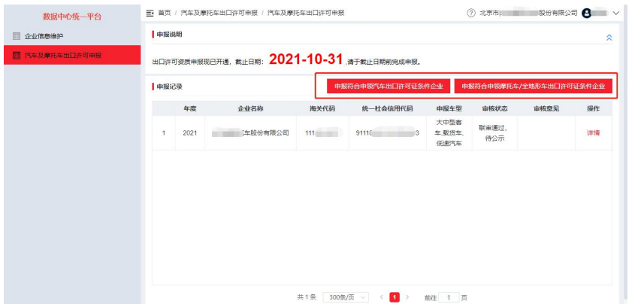Click the 前往 page number input field
Image resolution: width=644 pixels, height=304 pixels.
tap(449, 297)
